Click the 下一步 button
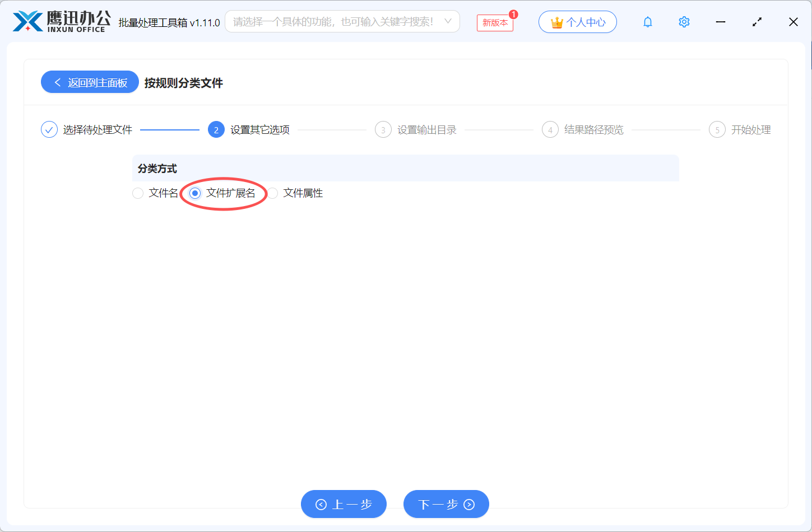Image resolution: width=812 pixels, height=532 pixels. click(446, 504)
